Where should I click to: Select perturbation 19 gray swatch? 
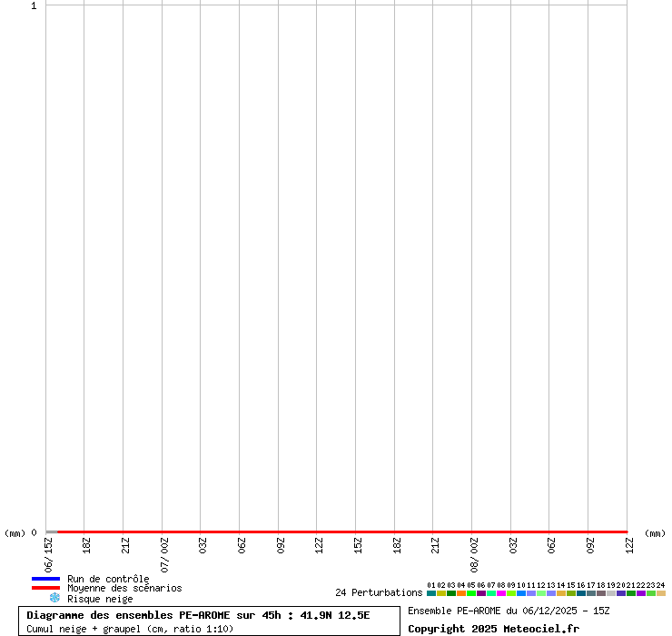[611, 593]
